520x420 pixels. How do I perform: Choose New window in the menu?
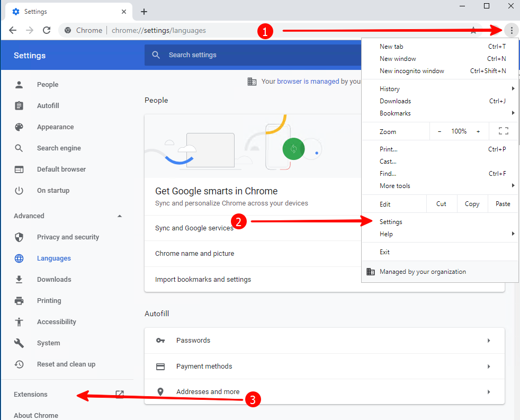click(x=440, y=59)
